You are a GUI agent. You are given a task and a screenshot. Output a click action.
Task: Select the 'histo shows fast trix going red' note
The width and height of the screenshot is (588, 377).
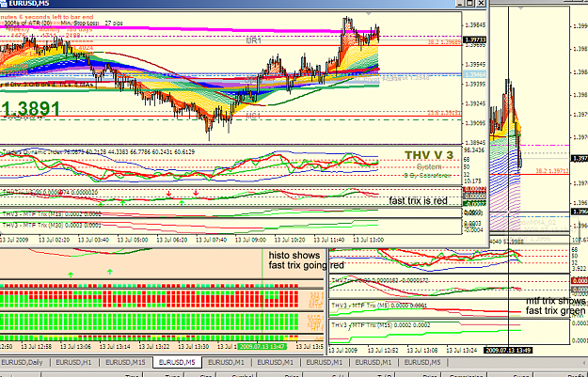(307, 260)
